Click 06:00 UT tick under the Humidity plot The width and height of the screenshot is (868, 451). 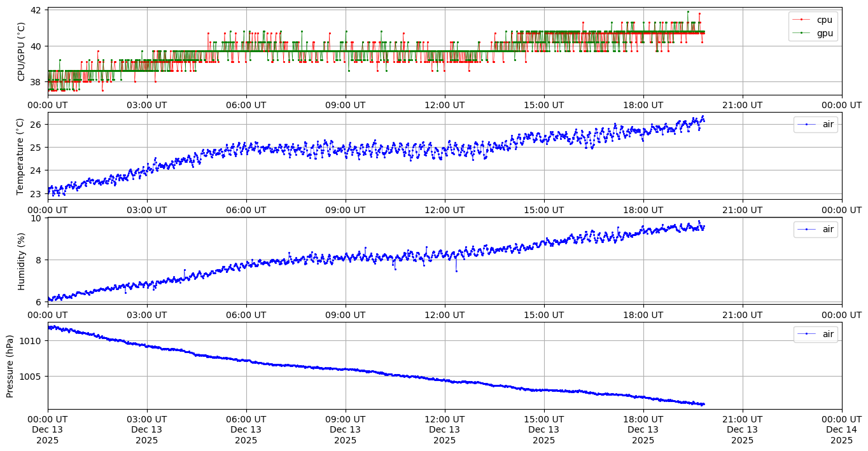coord(246,314)
